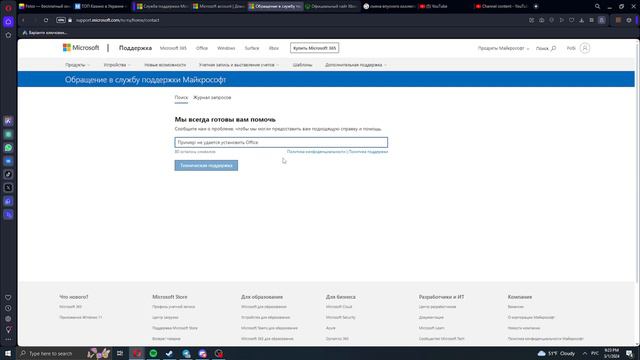Expand Дополнительная поддержка submenu

click(x=356, y=65)
